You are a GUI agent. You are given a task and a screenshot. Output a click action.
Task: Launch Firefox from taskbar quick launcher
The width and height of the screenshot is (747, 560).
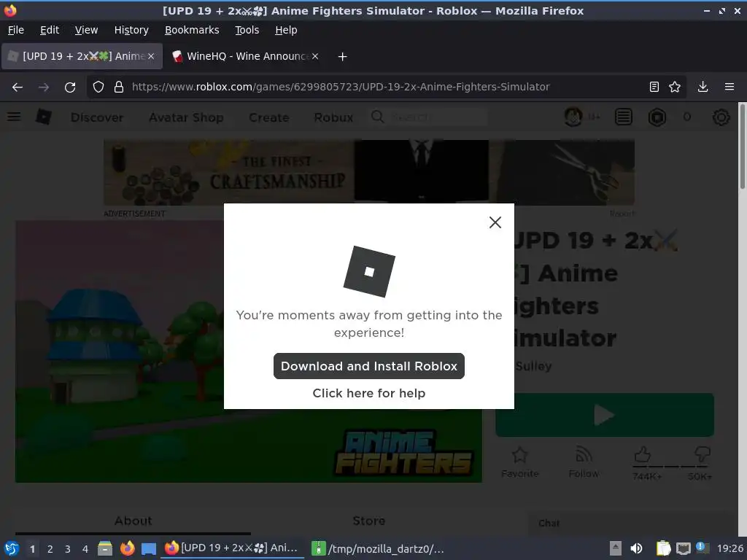[127, 548]
